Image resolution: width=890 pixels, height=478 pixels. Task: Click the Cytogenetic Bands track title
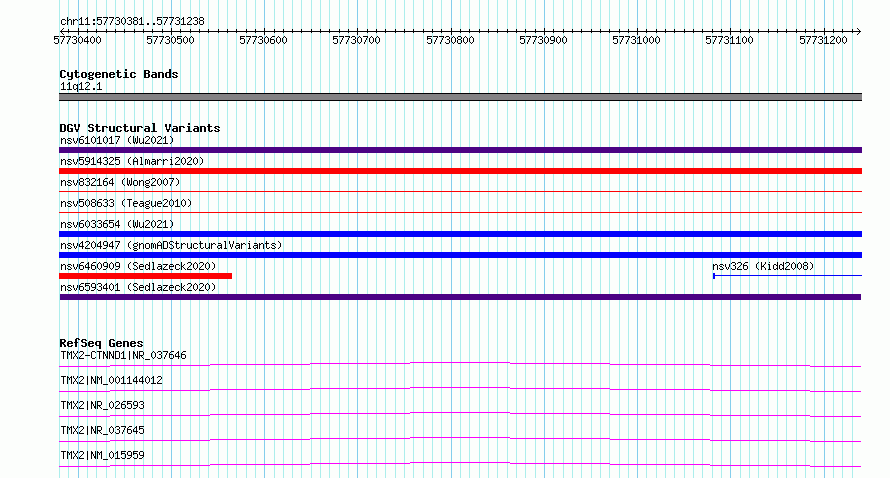pyautogui.click(x=119, y=74)
